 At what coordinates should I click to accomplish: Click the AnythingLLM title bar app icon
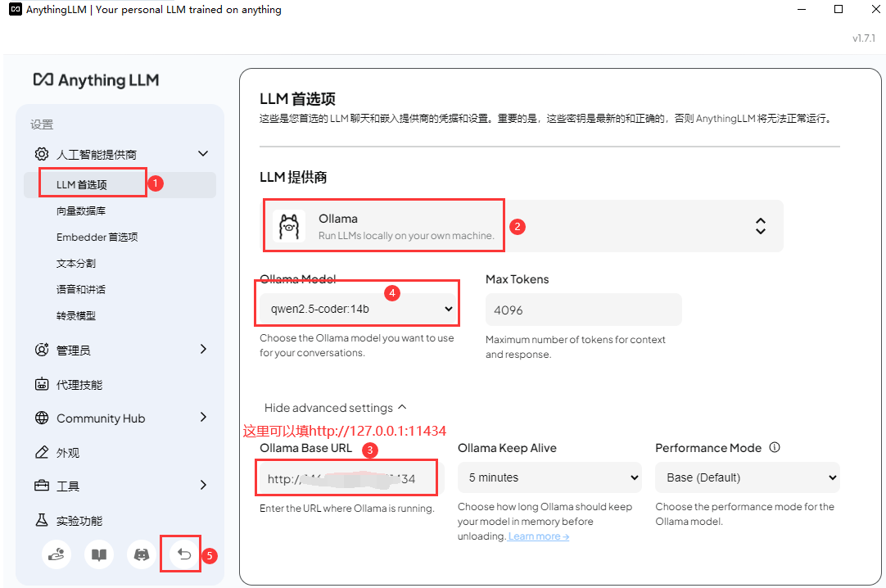[16, 9]
